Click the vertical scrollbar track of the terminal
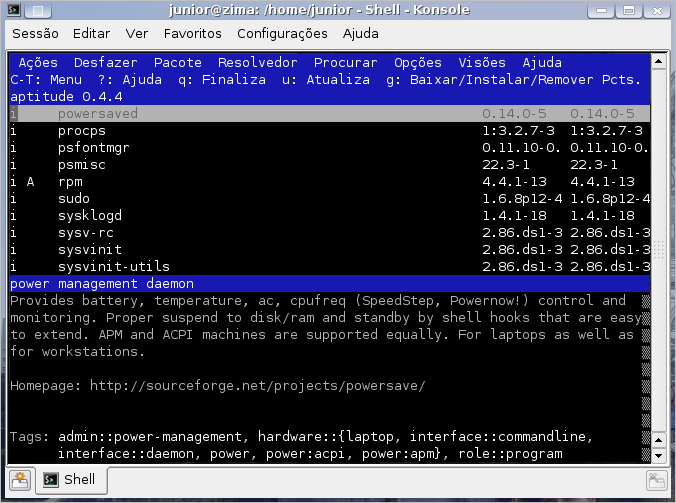This screenshot has height=503, width=676. 658,250
